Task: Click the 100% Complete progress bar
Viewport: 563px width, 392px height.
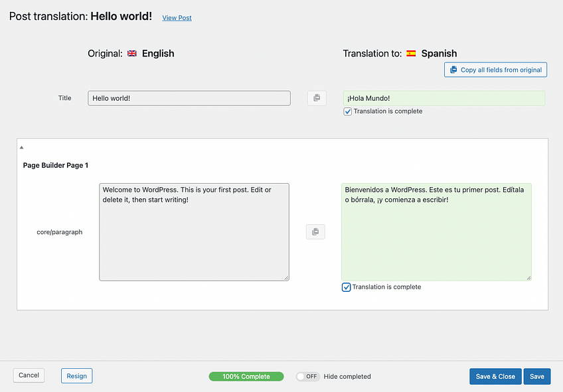Action: click(246, 376)
